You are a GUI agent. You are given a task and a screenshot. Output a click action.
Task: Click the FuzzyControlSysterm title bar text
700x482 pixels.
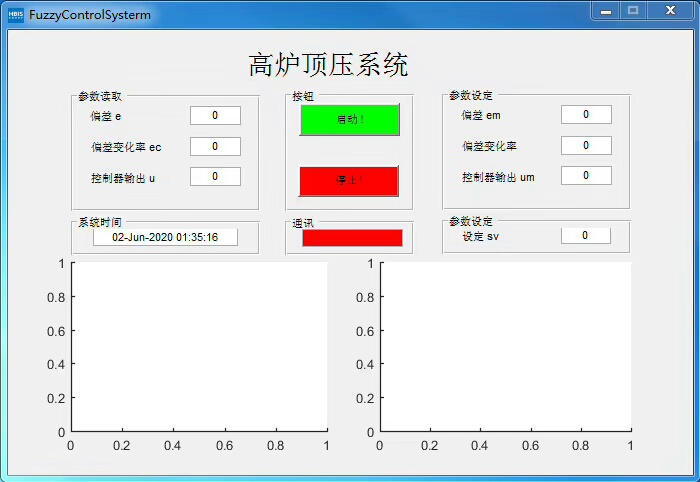(90, 15)
